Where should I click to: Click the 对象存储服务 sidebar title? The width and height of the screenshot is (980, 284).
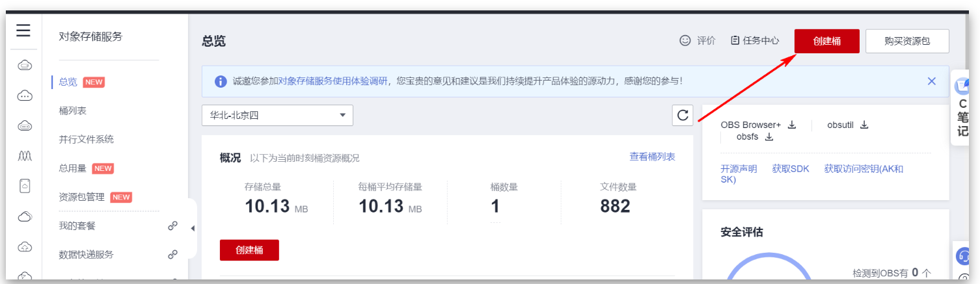point(90,36)
